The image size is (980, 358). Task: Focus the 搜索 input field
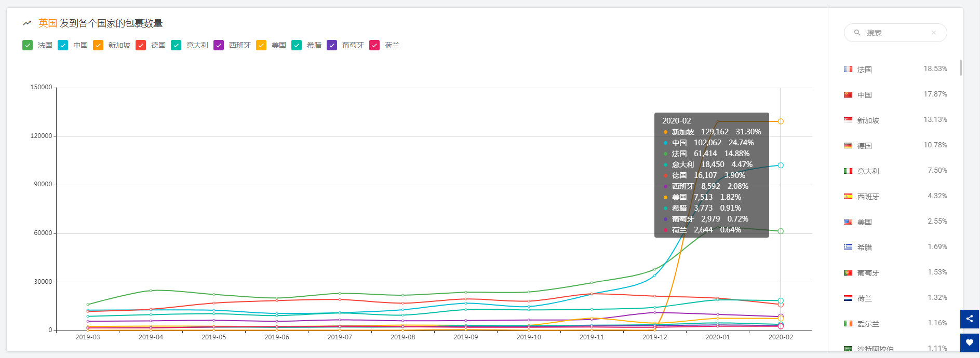point(896,33)
